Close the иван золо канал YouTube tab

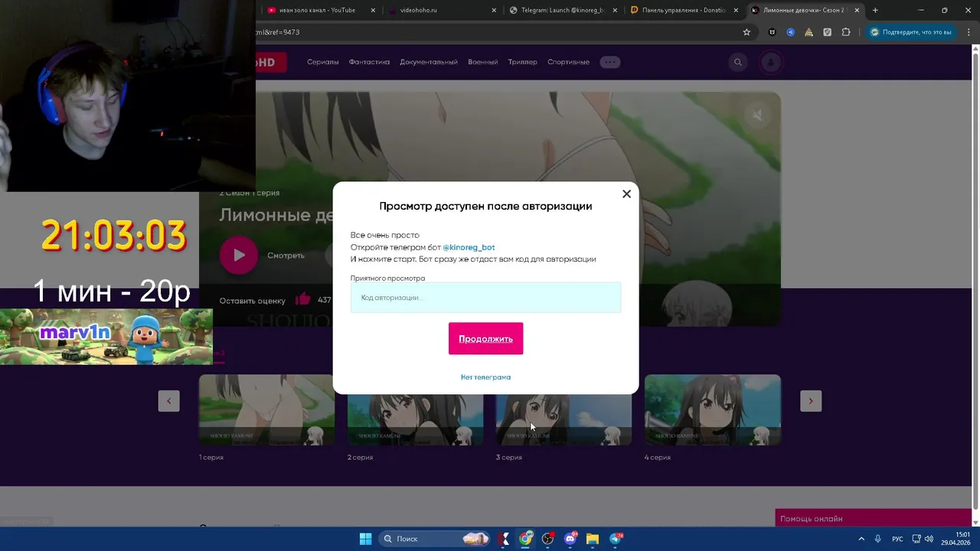373,10
